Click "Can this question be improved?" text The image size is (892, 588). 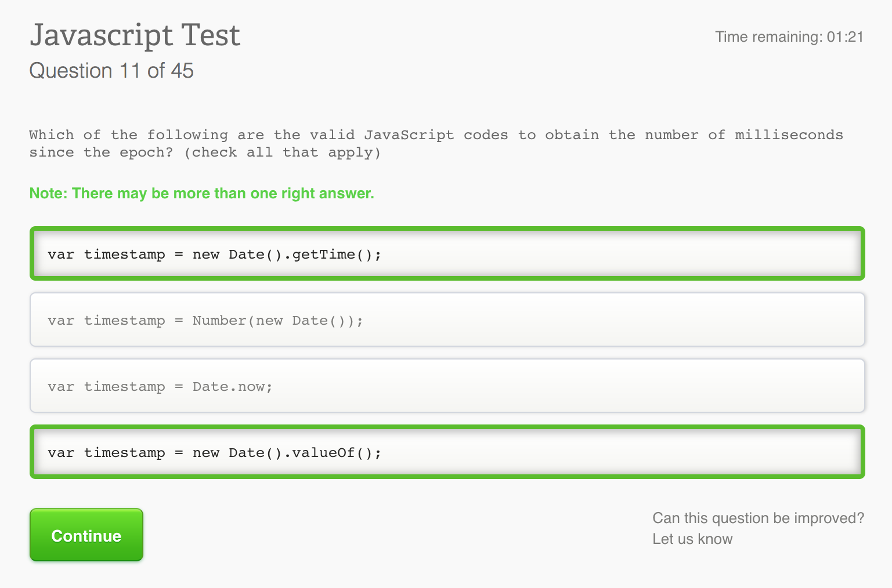(x=758, y=518)
